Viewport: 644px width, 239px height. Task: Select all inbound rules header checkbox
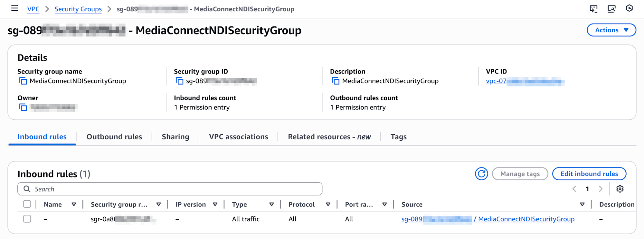(x=27, y=204)
